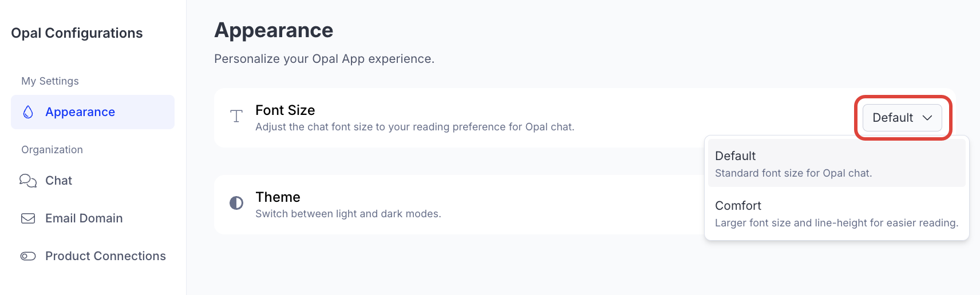Click the T icon next to Font Size
Screen dimensions: 980x295
pos(236,117)
